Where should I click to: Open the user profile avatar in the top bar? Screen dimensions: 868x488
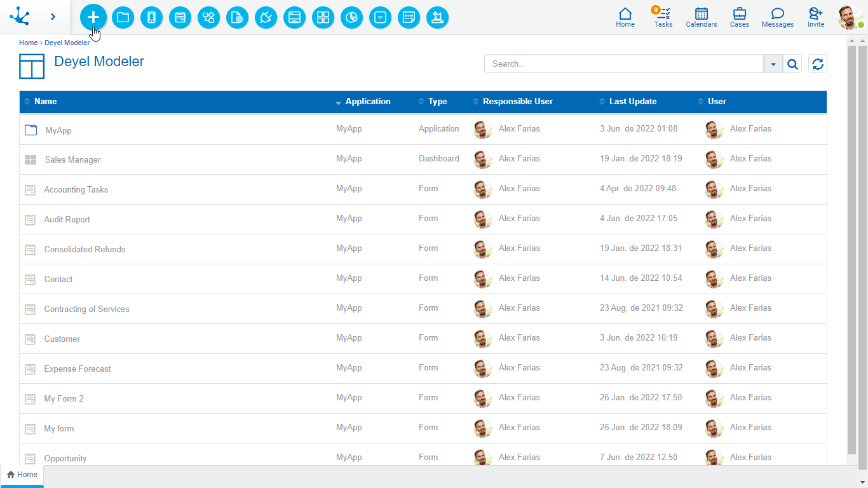[x=850, y=18]
